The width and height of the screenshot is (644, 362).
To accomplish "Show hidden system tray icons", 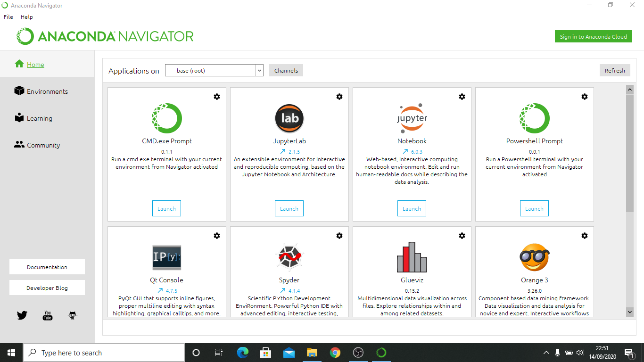I will 546,353.
